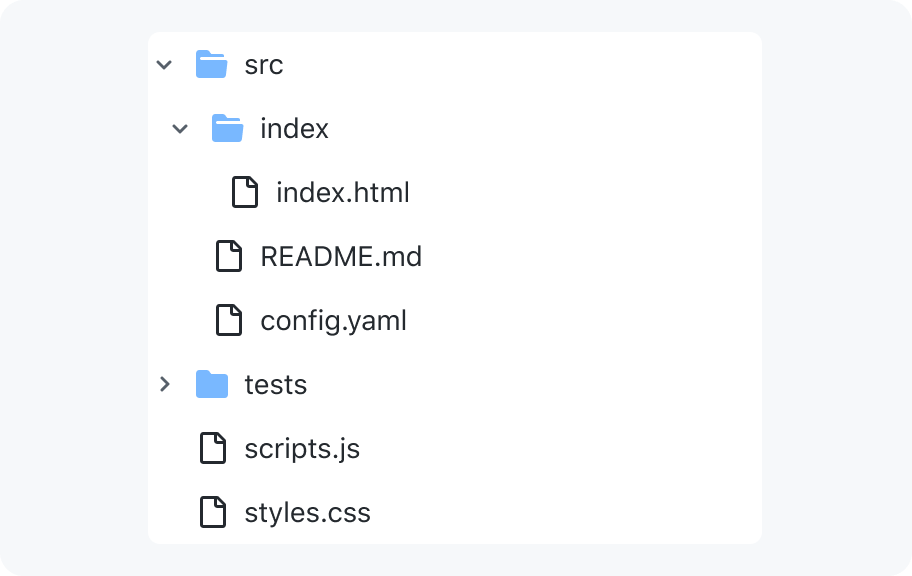Screen dimensions: 912x576
Task: Click the scripts.js file icon
Action: pyautogui.click(x=213, y=448)
